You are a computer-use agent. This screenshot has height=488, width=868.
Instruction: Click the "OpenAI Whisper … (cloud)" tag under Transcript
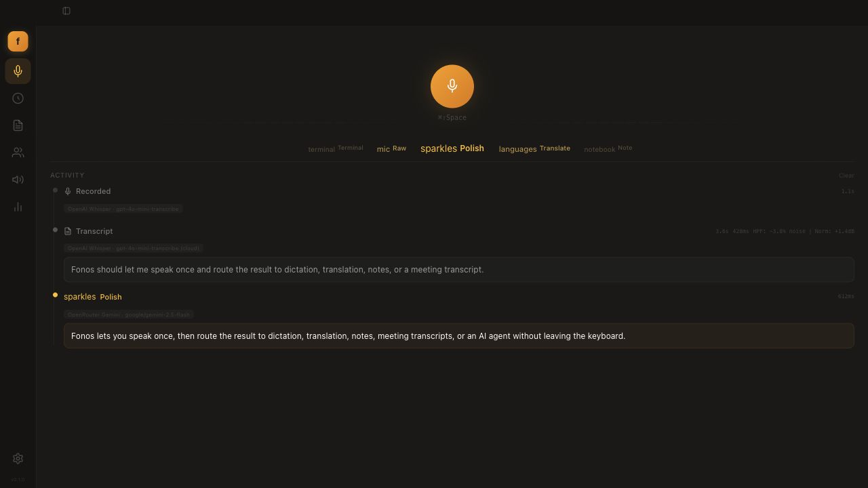(x=134, y=248)
